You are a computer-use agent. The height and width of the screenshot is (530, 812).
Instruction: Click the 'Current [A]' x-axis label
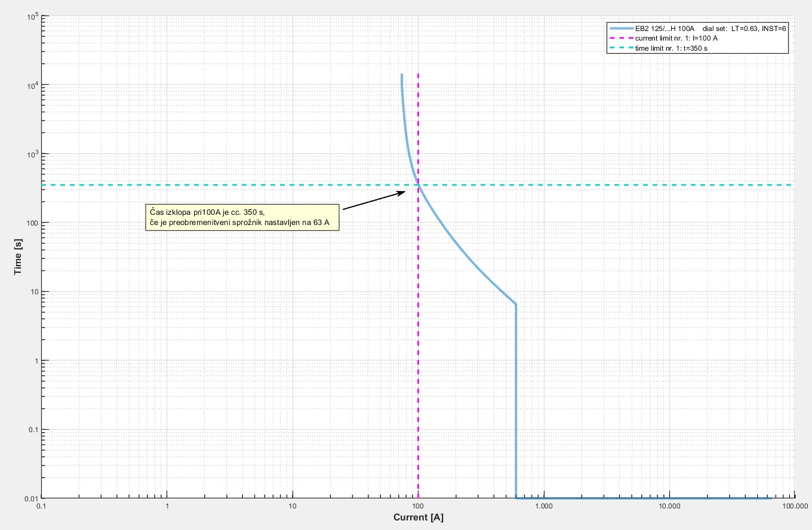coord(418,516)
